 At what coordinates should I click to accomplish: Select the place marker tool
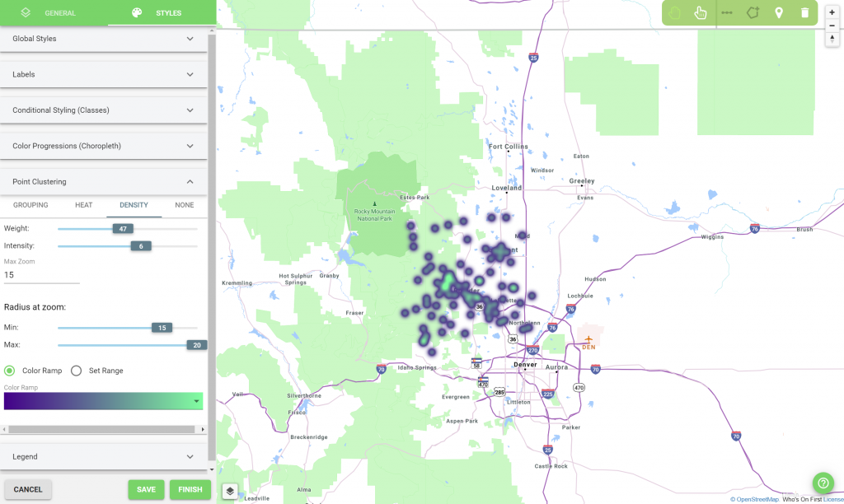pyautogui.click(x=778, y=12)
